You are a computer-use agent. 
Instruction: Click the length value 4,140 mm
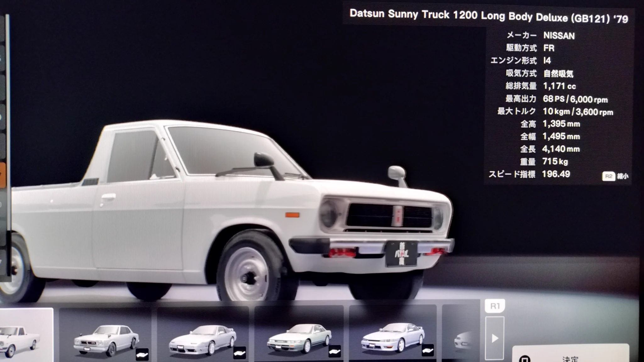click(x=561, y=149)
